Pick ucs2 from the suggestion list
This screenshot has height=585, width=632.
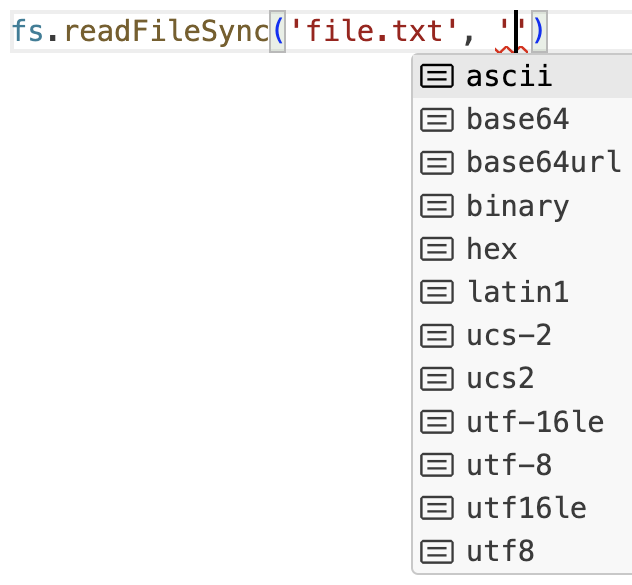[500, 379]
